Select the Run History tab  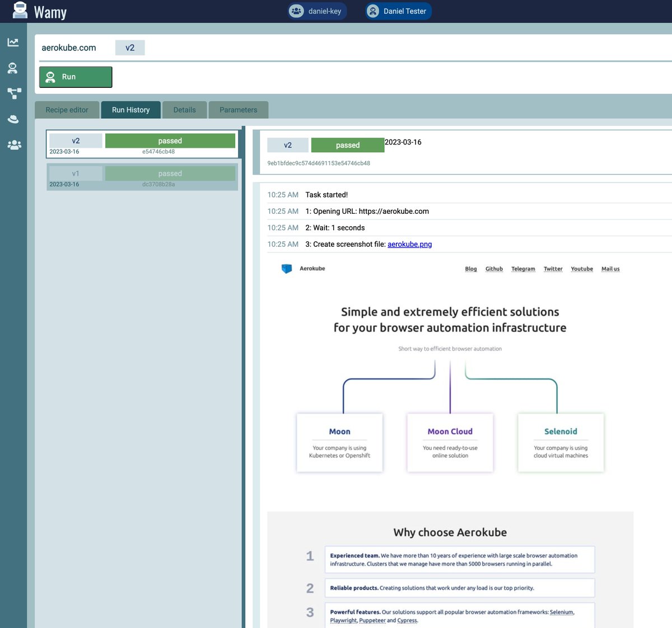[x=131, y=110]
